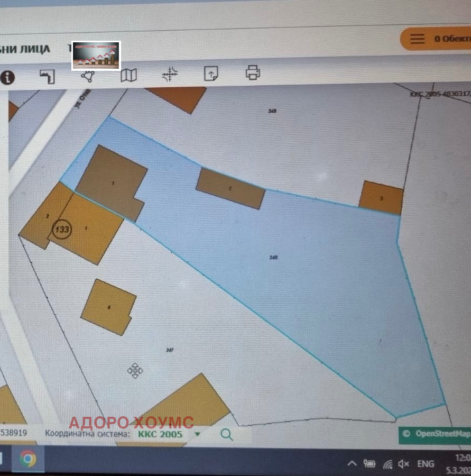Print the map with printer icon
This screenshot has width=471, height=476.
point(253,72)
